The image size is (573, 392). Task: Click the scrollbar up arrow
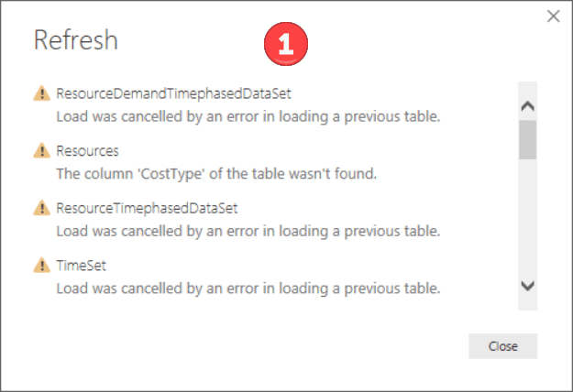[x=528, y=106]
